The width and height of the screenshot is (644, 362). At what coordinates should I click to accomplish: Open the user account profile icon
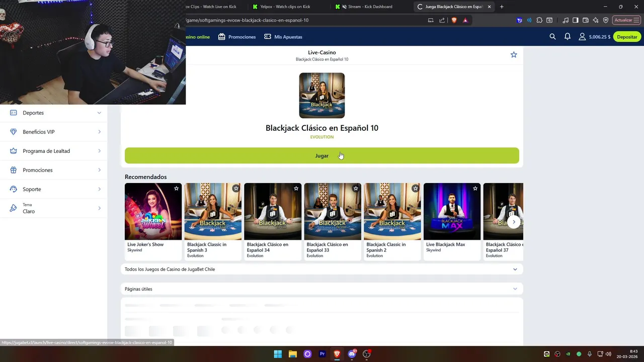coord(582,37)
